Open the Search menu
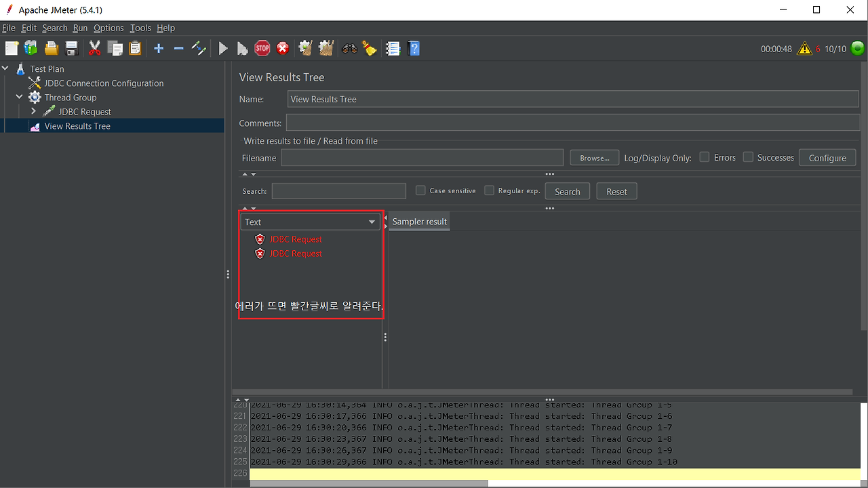The image size is (868, 488). (x=54, y=28)
